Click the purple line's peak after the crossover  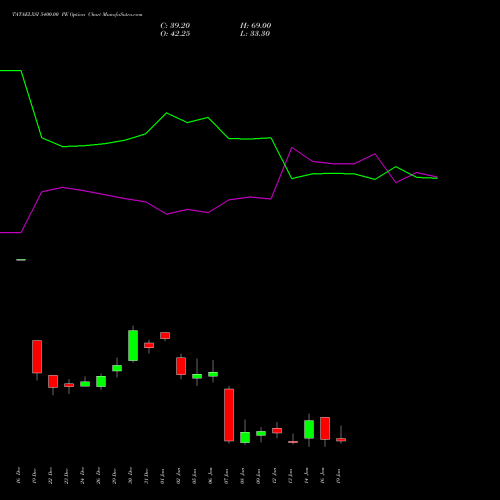coord(292,147)
